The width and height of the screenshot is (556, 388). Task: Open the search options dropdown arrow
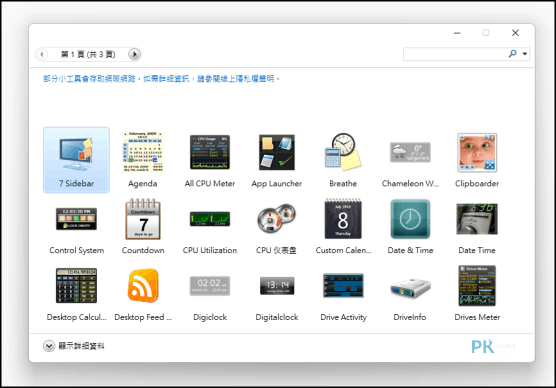(525, 54)
